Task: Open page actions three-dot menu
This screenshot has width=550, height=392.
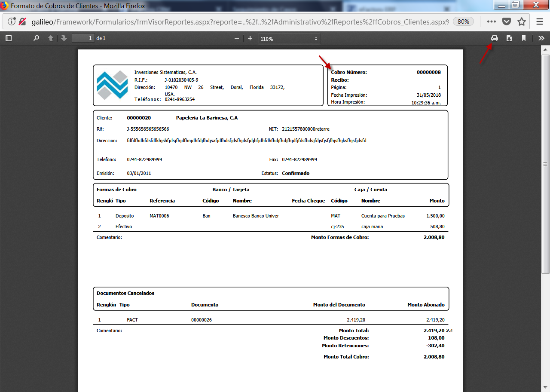Action: (x=492, y=21)
